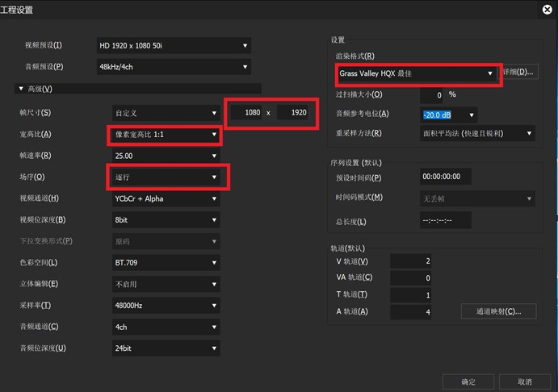Open the 色彩空间 BT.709 dropdown
This screenshot has height=392, width=558.
[x=166, y=262]
